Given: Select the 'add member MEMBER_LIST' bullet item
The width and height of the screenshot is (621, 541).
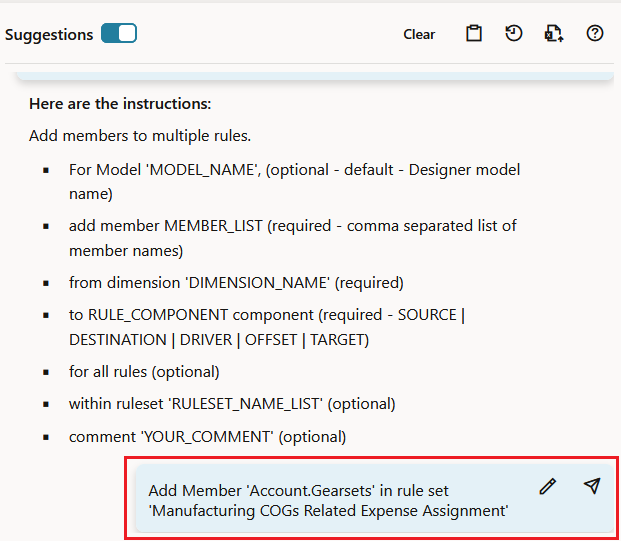Looking at the screenshot, I should 293,238.
